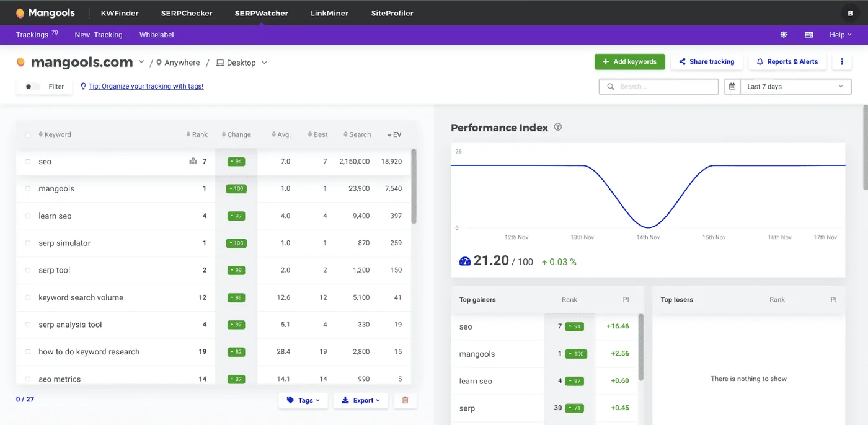
Task: Expand the Help menu
Action: 840,35
